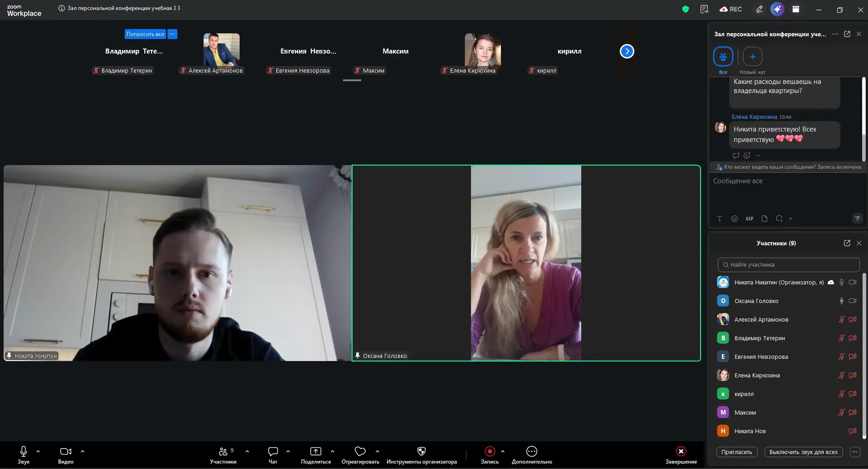868x469 pixels.
Task: Toggle Никита Никитин video in participants list
Action: 853,282
